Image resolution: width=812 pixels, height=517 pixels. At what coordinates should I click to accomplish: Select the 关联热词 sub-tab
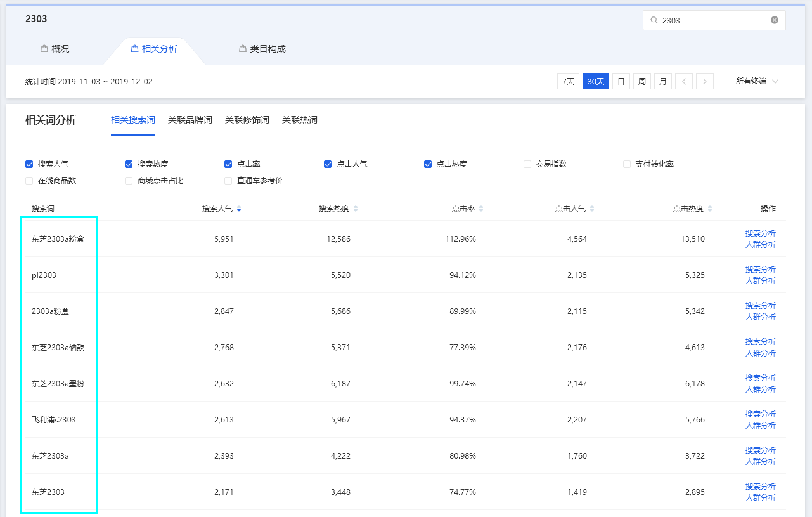pyautogui.click(x=300, y=120)
